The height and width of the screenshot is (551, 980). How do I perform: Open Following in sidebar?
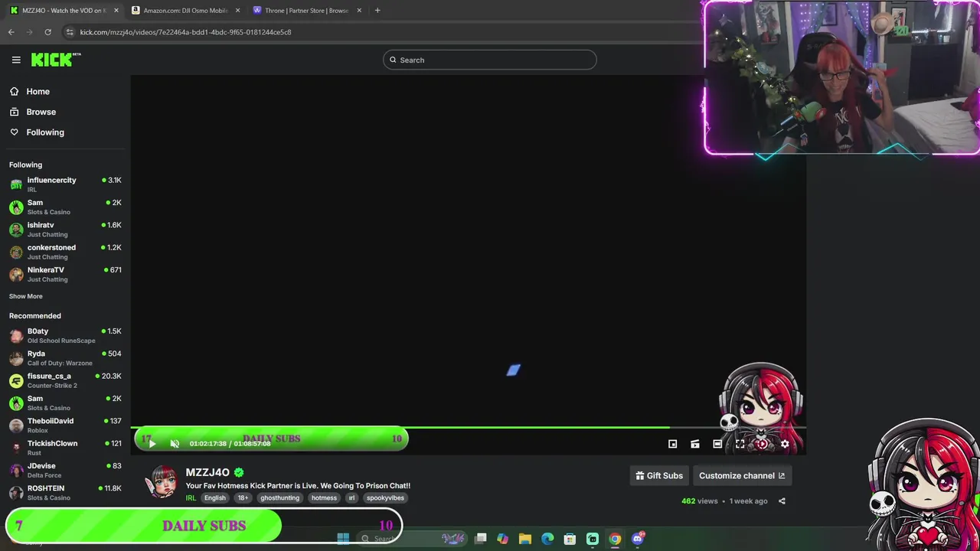point(45,132)
